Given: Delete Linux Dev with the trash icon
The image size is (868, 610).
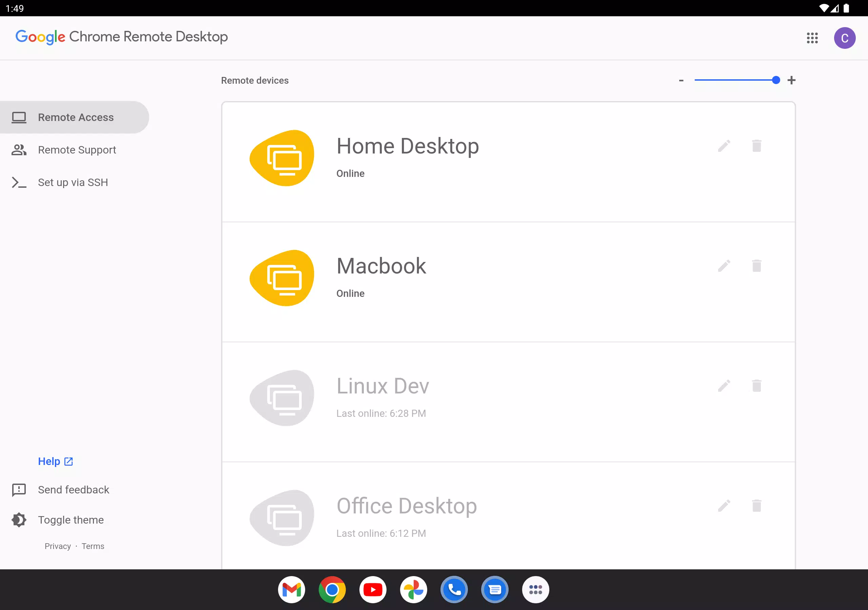Looking at the screenshot, I should pyautogui.click(x=756, y=386).
